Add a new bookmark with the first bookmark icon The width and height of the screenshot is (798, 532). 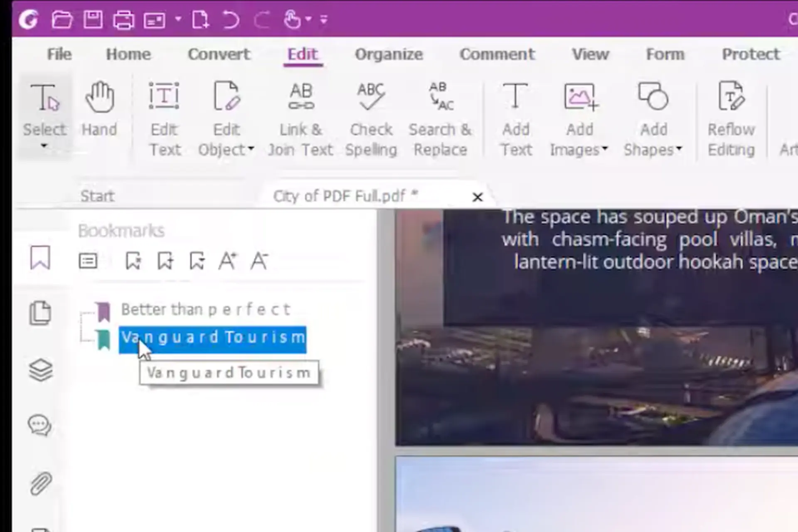point(133,261)
